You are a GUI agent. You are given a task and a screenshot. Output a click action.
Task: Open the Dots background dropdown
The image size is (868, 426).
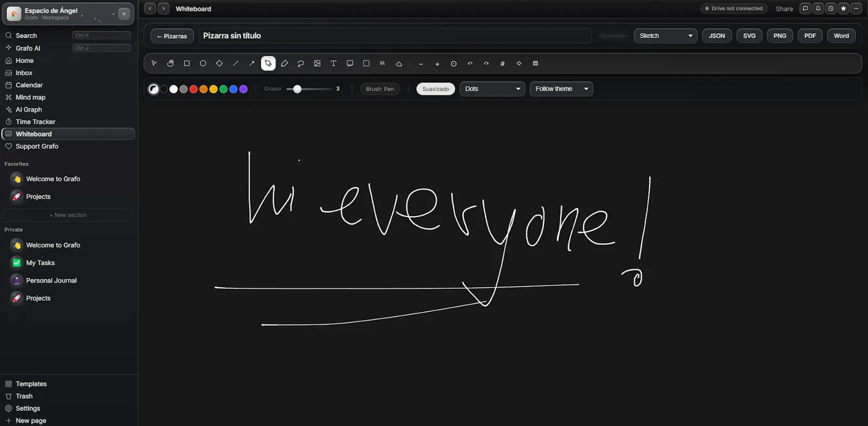pos(492,89)
